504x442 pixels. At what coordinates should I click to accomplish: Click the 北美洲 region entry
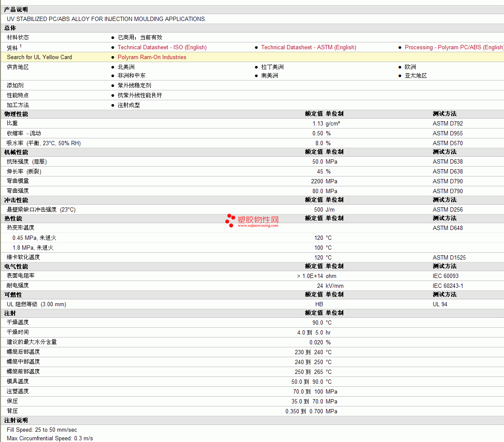(126, 67)
